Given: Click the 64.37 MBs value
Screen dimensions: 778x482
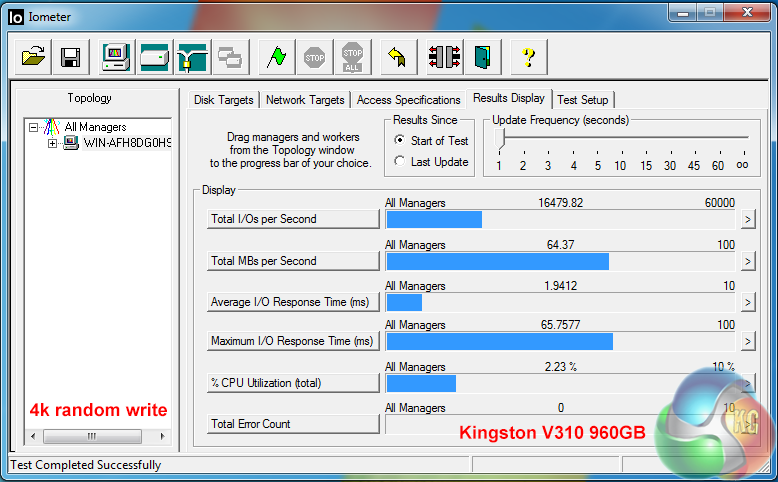Looking at the screenshot, I should [x=560, y=245].
